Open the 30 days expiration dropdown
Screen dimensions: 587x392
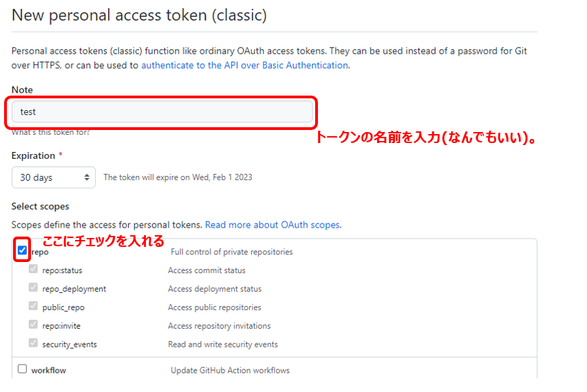(x=54, y=177)
